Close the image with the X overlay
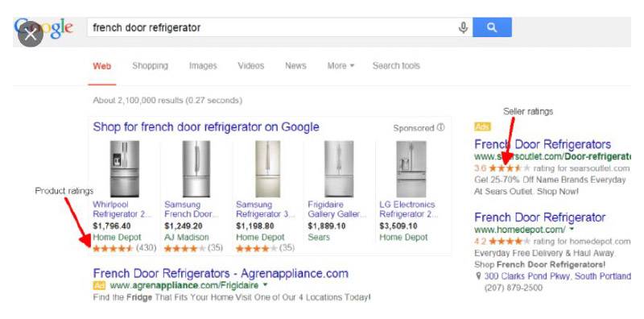 31,35
